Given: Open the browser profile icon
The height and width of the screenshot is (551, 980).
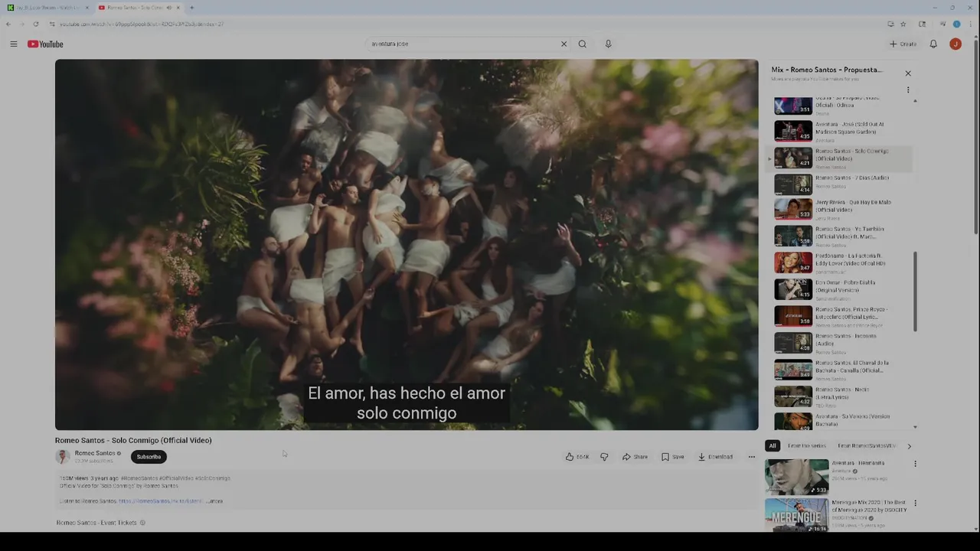Looking at the screenshot, I should click(x=956, y=24).
